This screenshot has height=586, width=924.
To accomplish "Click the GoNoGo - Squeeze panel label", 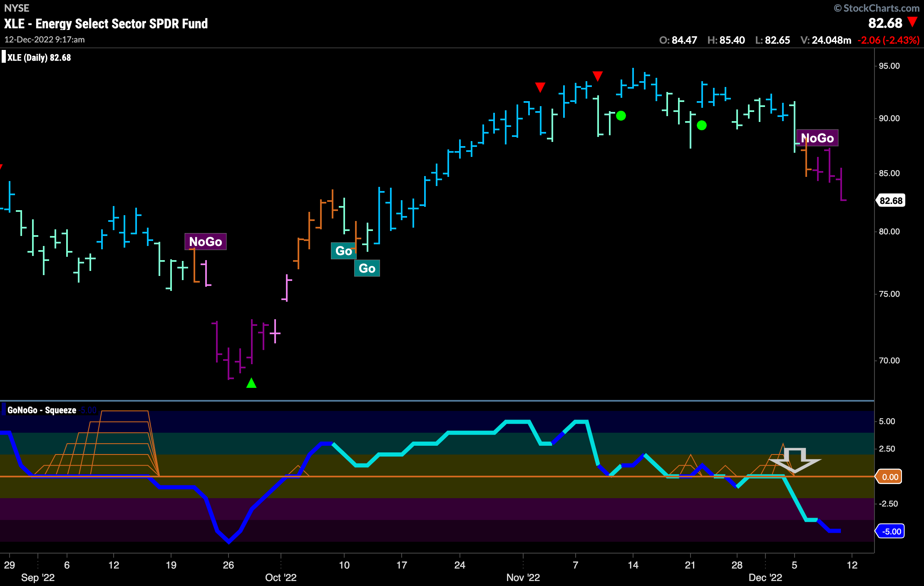I will coord(42,410).
